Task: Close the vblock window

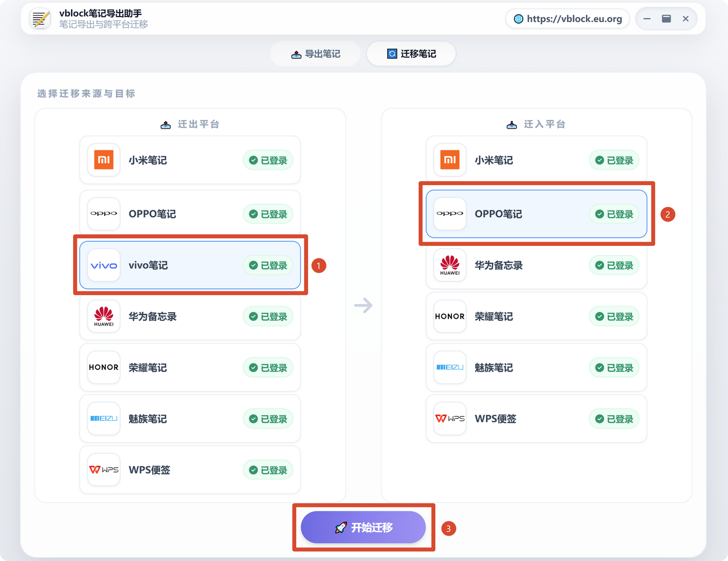Action: 686,19
